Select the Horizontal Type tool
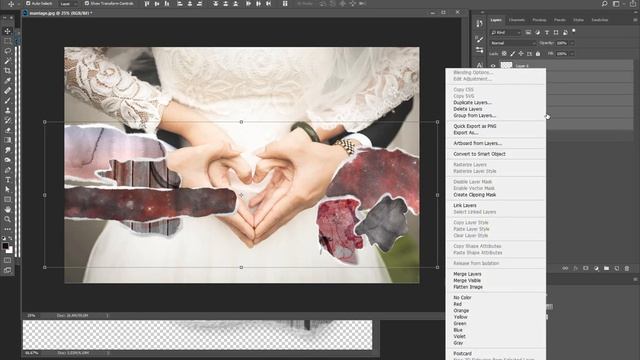 [7, 180]
